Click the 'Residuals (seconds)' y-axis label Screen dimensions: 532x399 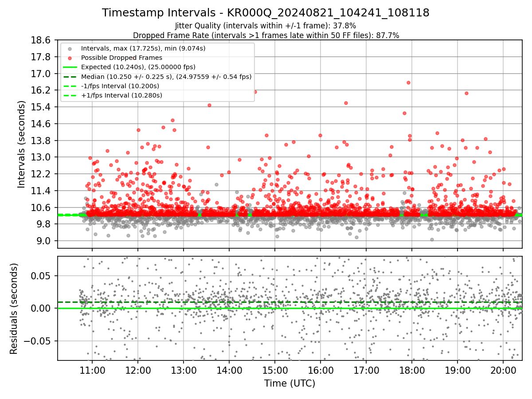(14, 309)
